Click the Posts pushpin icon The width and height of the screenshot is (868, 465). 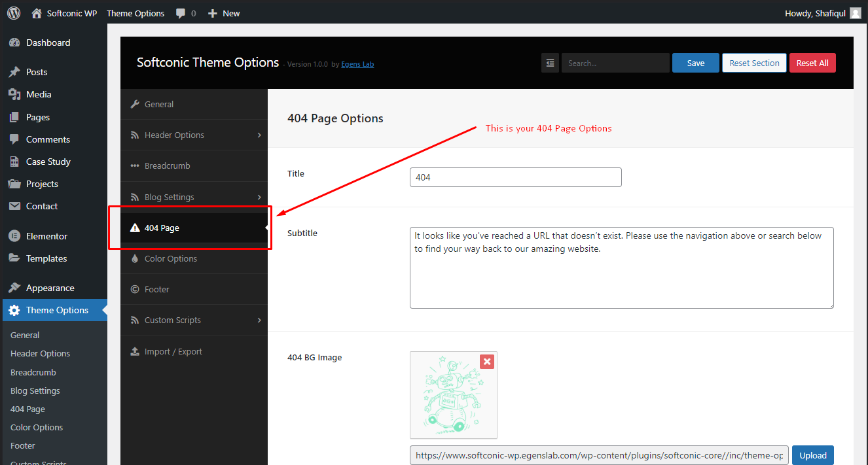coord(14,72)
